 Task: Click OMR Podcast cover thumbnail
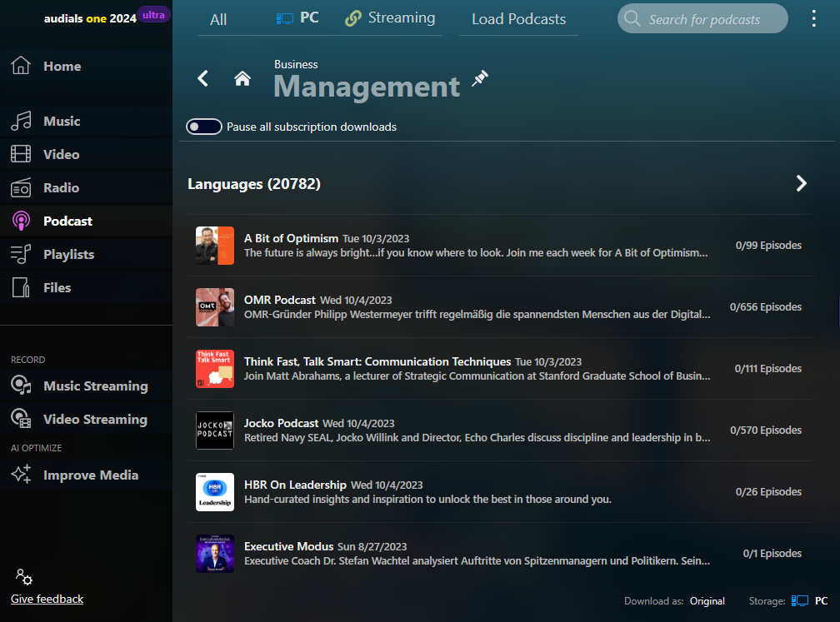pos(215,307)
